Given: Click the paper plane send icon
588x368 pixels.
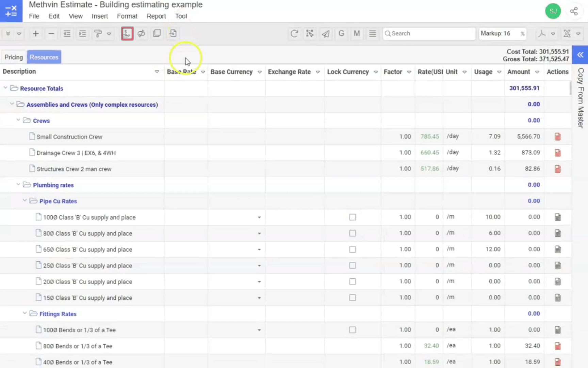Looking at the screenshot, I should click(326, 33).
